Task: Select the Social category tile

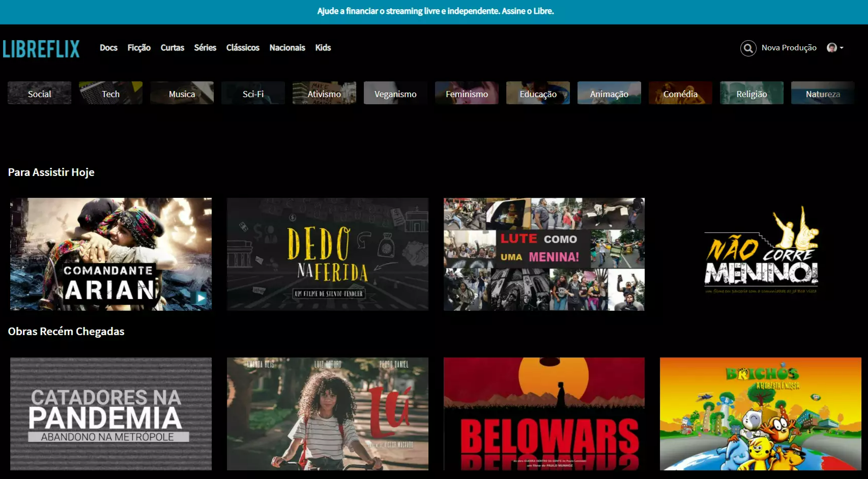Action: pyautogui.click(x=40, y=93)
